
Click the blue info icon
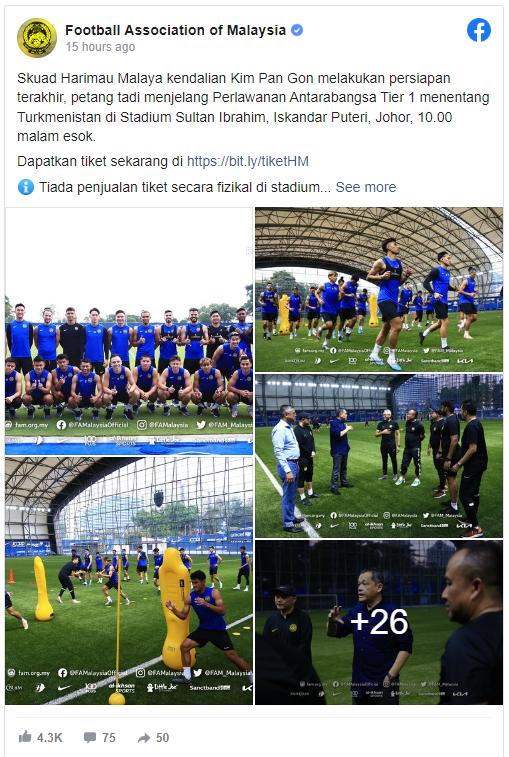(x=26, y=187)
